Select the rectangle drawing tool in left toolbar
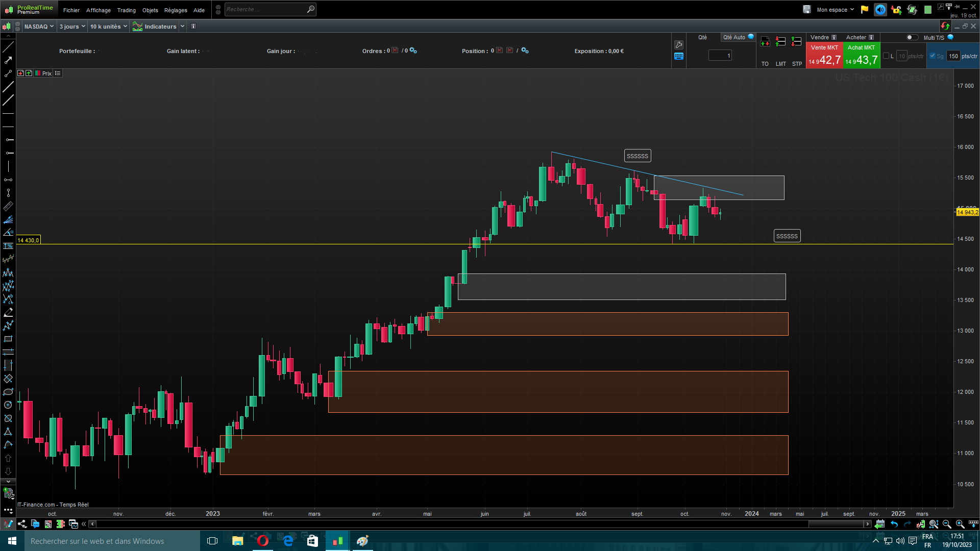 pos(8,339)
